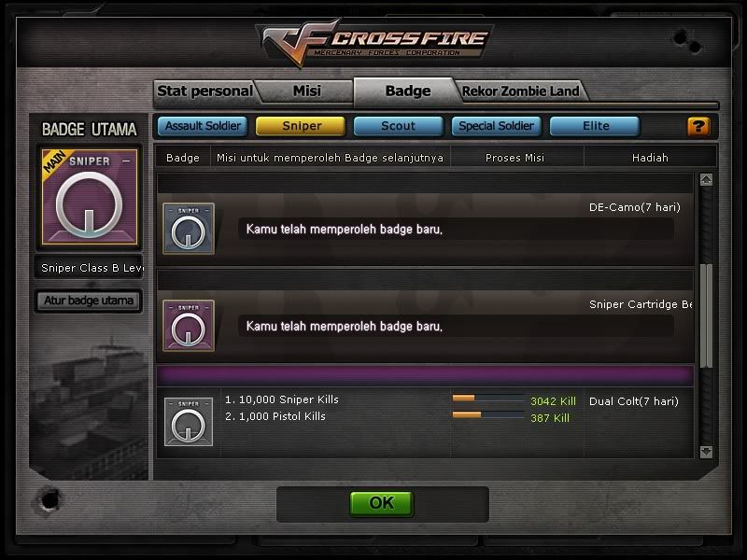Click the Atur badge utama button
Viewport: 747px width, 560px height.
pyautogui.click(x=89, y=301)
